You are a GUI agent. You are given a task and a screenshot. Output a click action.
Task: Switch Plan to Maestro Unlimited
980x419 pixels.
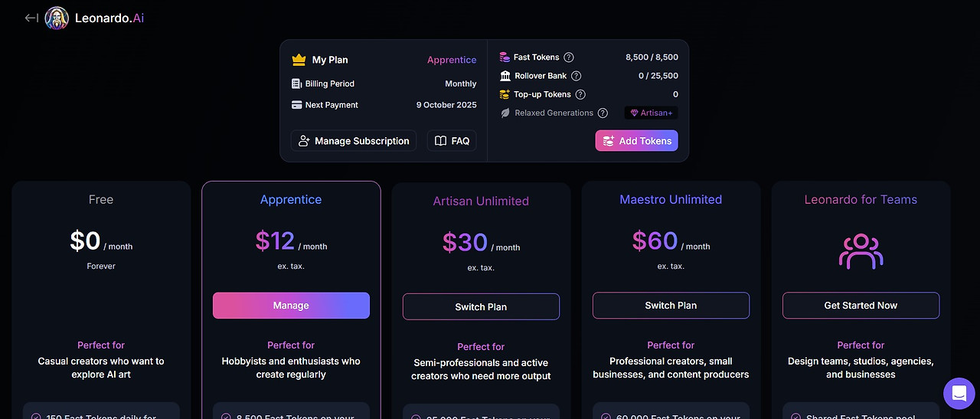tap(671, 306)
